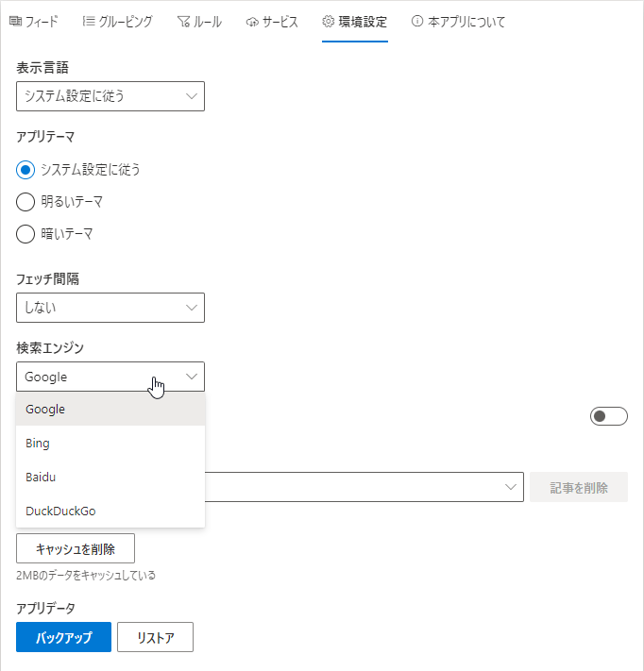Choose the 暗いテーマ radio option
Viewport: 644px width, 671px height.
[25, 234]
